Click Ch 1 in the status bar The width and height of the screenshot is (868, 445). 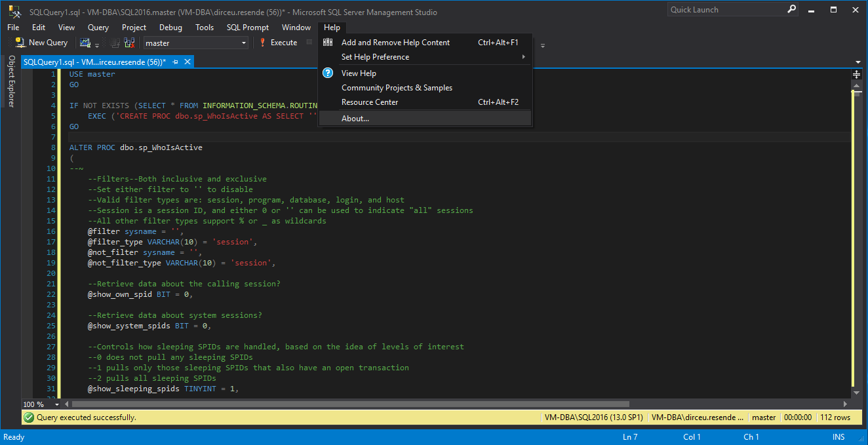click(751, 437)
